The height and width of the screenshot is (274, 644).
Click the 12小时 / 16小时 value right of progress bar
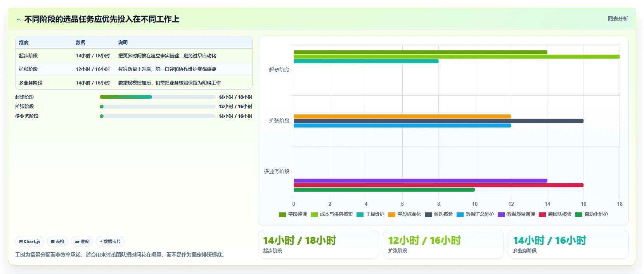pos(235,107)
